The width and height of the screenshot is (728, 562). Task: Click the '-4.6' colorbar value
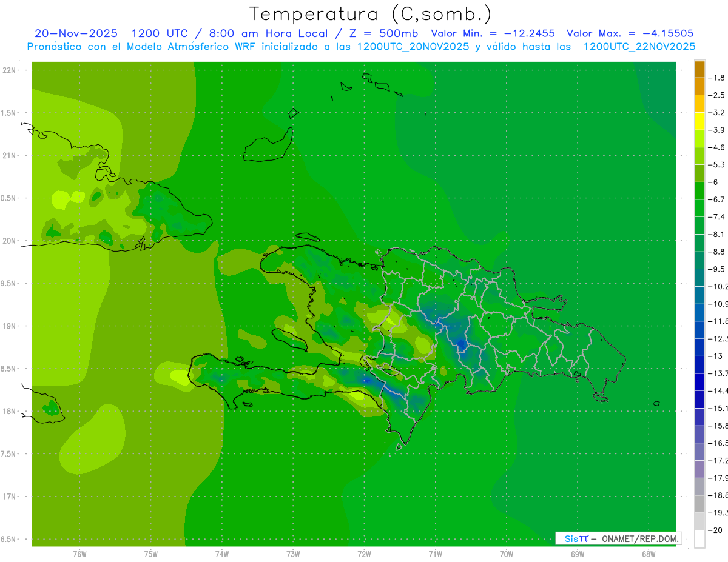pyautogui.click(x=716, y=147)
